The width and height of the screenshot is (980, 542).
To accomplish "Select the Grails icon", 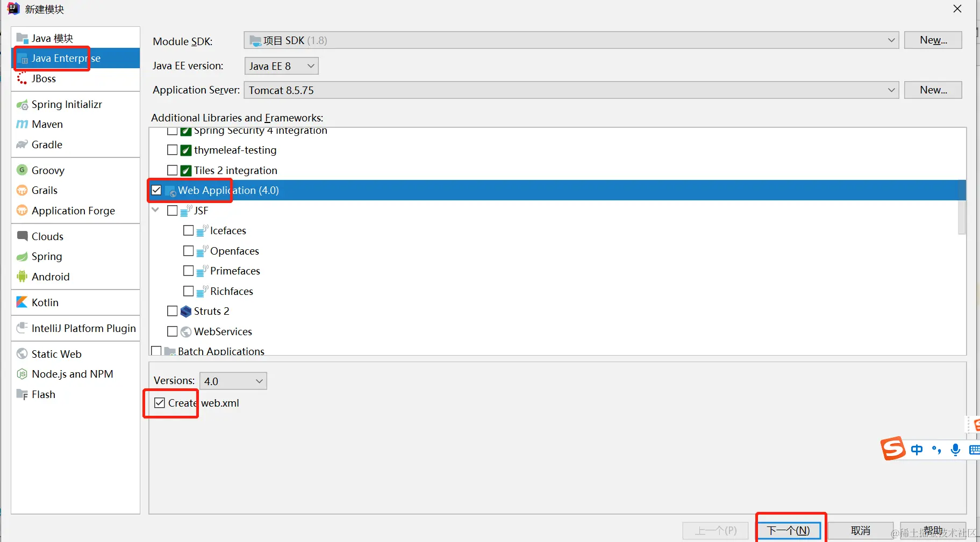I will tap(22, 191).
